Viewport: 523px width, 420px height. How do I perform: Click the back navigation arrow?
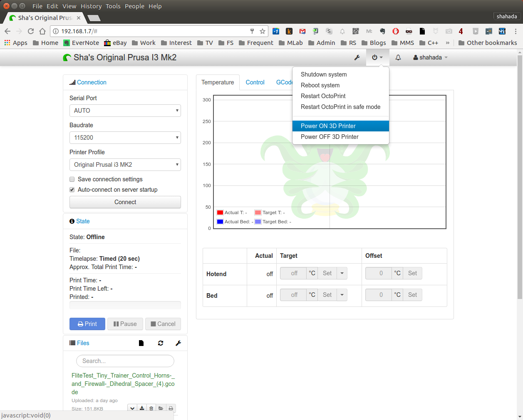pyautogui.click(x=7, y=31)
